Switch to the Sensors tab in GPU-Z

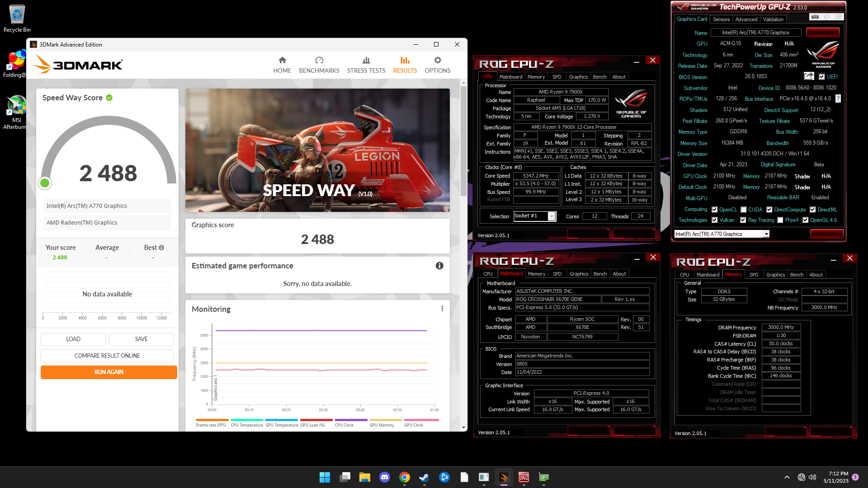pyautogui.click(x=721, y=19)
